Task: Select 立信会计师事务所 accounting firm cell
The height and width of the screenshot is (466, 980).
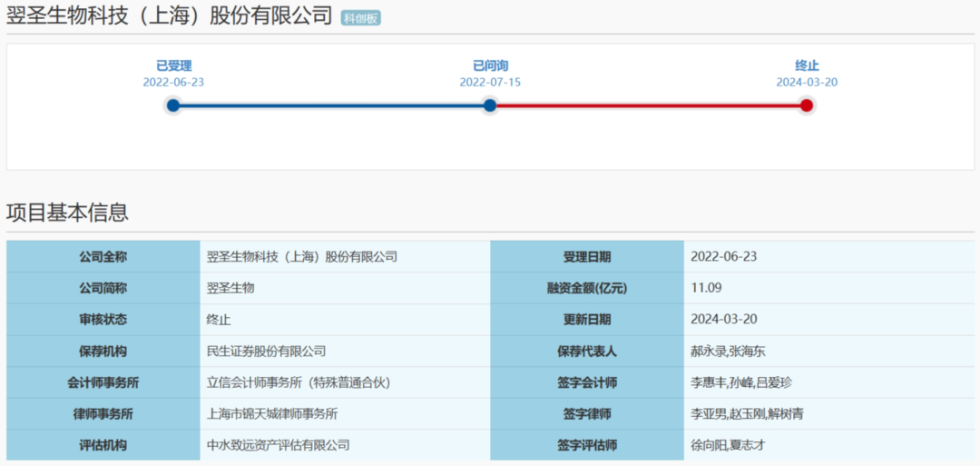Action: [299, 382]
